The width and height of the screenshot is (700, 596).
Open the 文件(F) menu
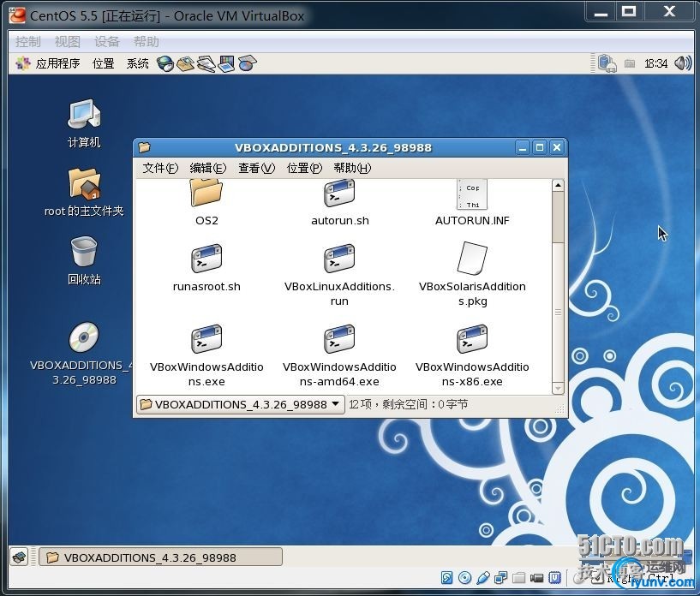tap(160, 168)
